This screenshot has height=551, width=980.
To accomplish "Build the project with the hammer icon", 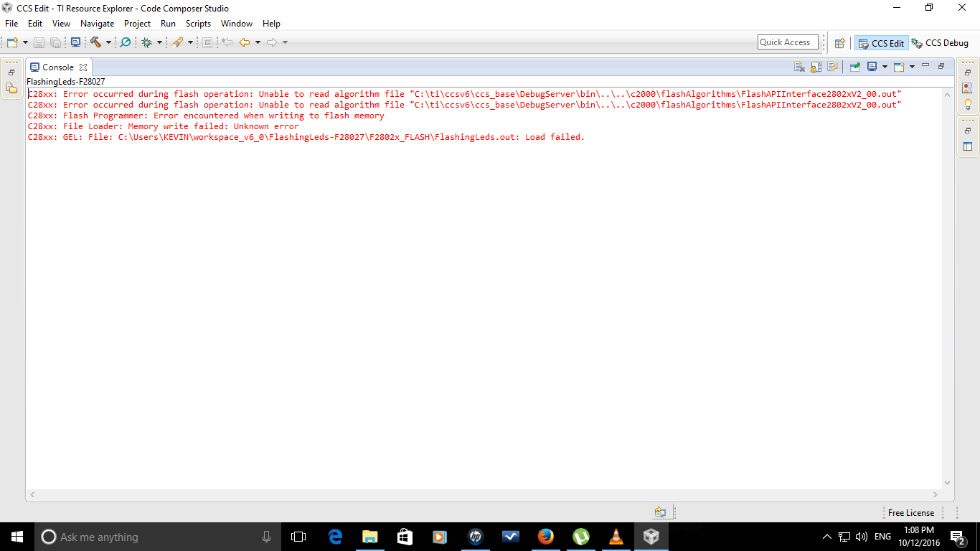I will pos(95,42).
